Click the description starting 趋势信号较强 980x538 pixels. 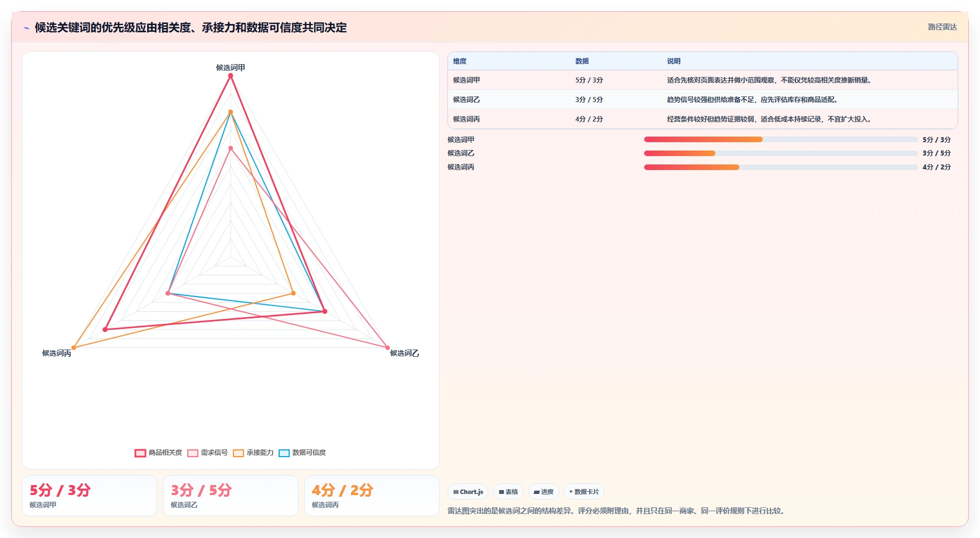pyautogui.click(x=753, y=100)
